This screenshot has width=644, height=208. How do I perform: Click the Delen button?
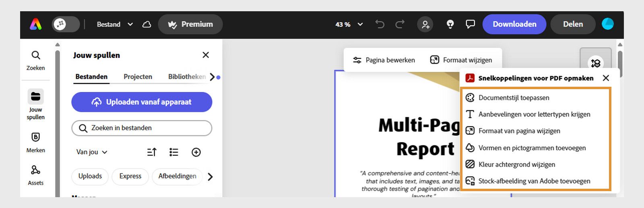(573, 24)
